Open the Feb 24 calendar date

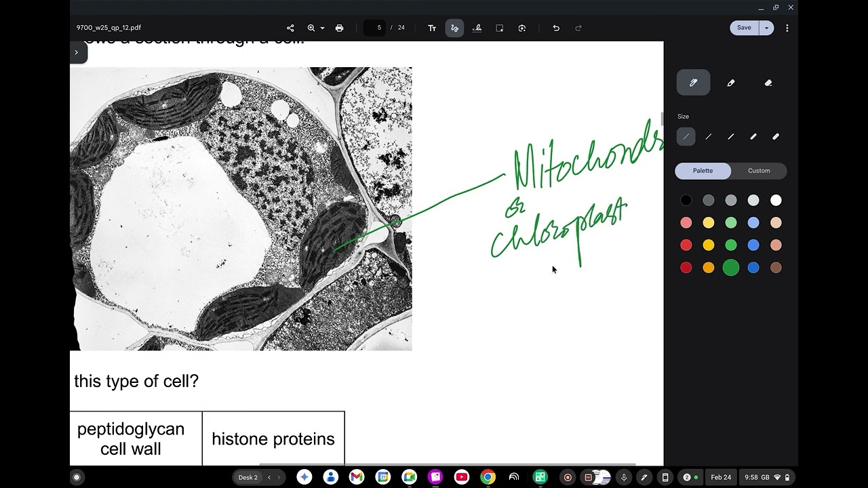pos(721,477)
